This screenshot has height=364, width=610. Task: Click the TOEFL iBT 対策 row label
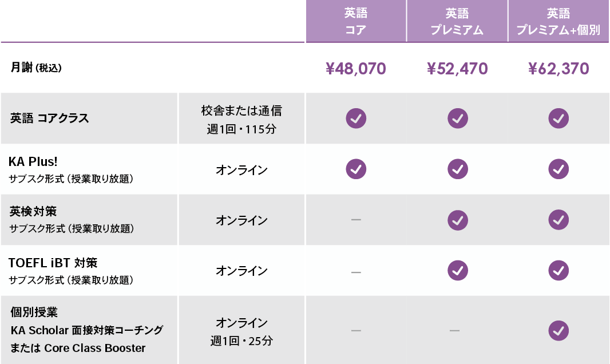point(53,263)
